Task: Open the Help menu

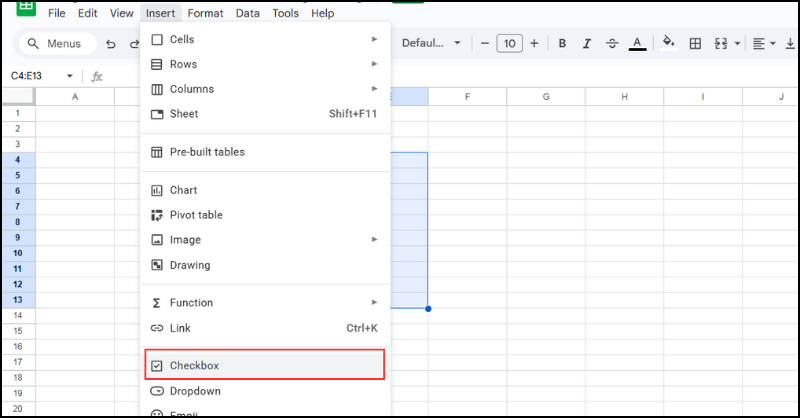Action: pyautogui.click(x=323, y=13)
